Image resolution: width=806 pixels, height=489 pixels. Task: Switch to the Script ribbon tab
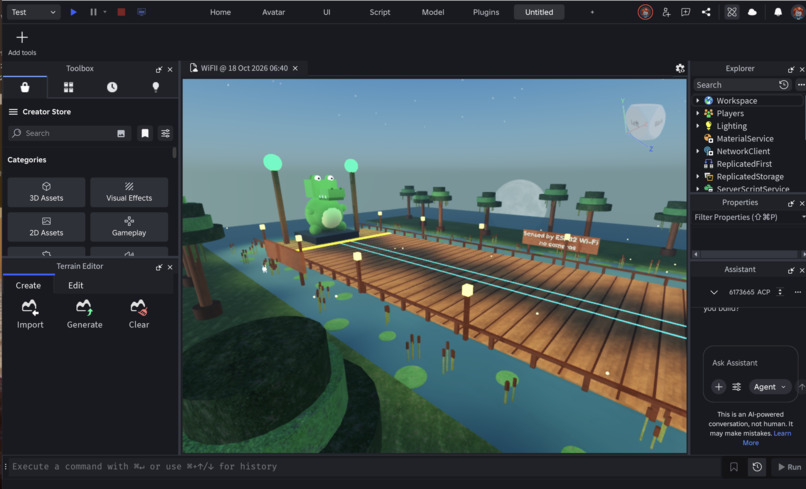coord(380,12)
